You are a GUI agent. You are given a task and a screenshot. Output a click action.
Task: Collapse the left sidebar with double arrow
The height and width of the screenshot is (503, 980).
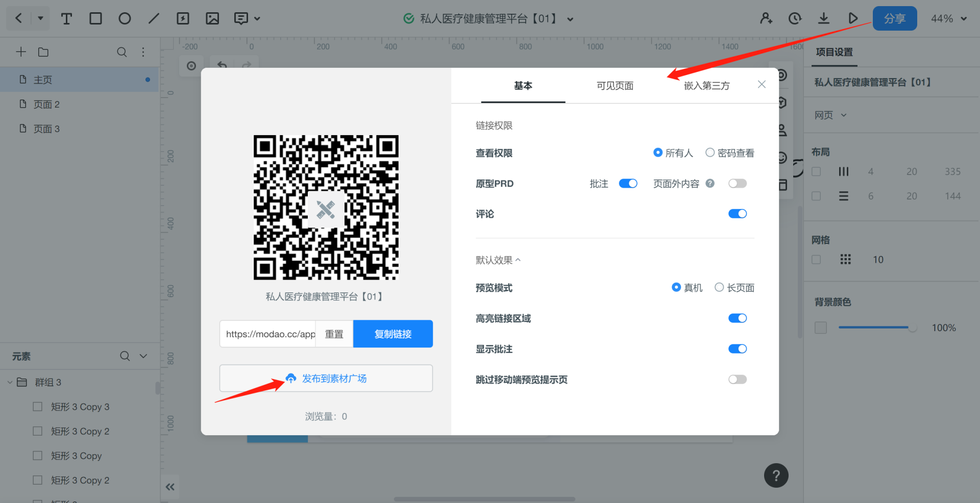(170, 487)
